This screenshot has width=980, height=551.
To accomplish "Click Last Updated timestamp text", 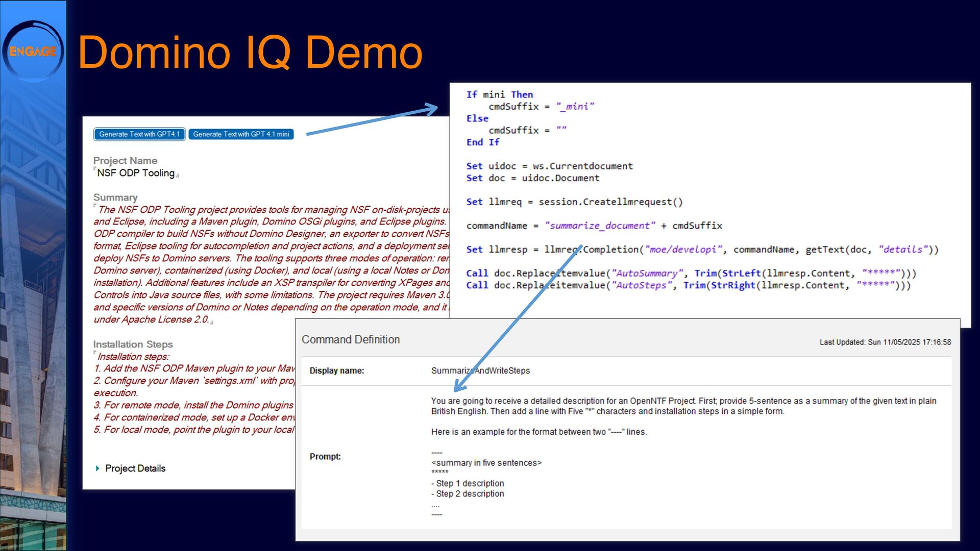I will [885, 342].
